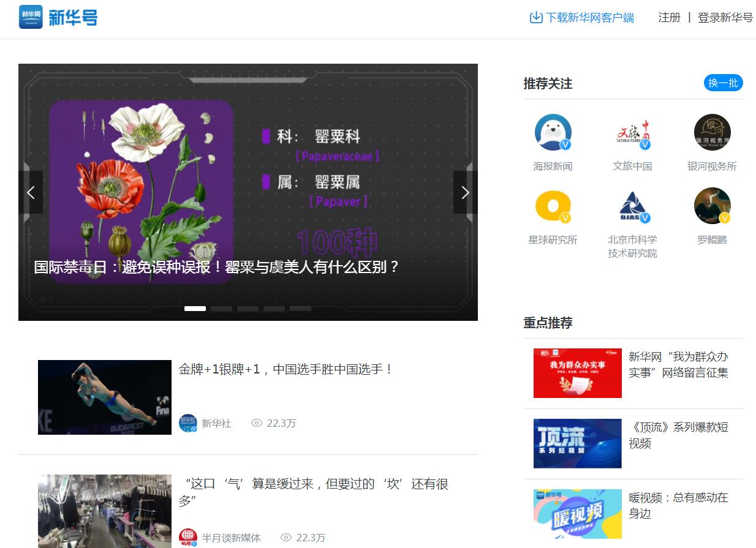Click the 银河视务所 account name

coord(712,167)
